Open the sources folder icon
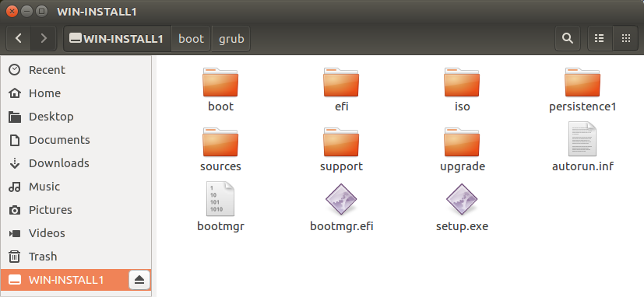The height and width of the screenshot is (297, 644). click(x=220, y=142)
